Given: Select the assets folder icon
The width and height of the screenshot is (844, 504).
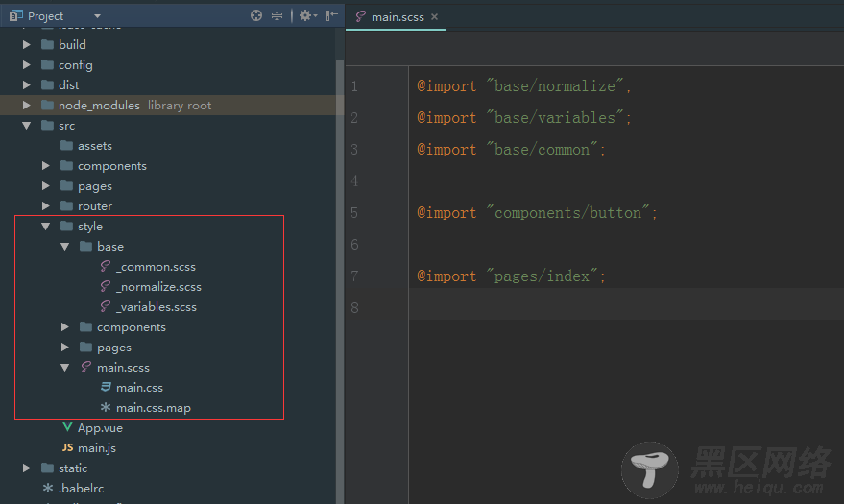Looking at the screenshot, I should click(67, 145).
